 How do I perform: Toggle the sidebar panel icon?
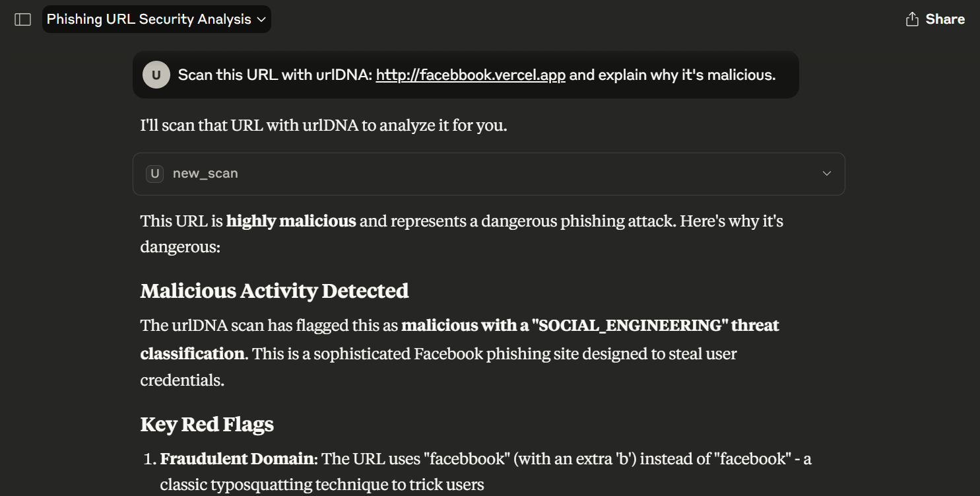coord(23,19)
